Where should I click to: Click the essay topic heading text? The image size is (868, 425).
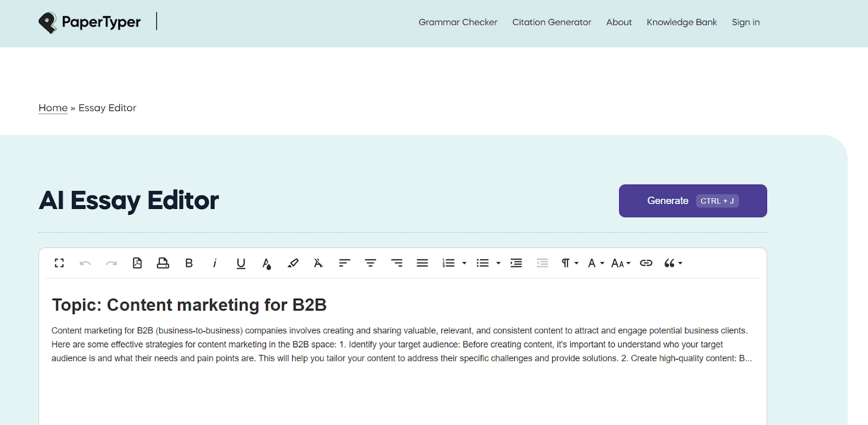189,305
